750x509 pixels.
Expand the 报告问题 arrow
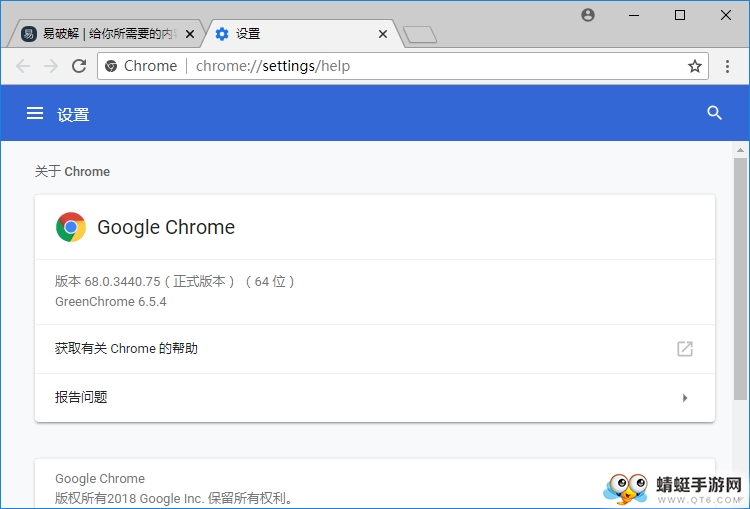click(685, 398)
